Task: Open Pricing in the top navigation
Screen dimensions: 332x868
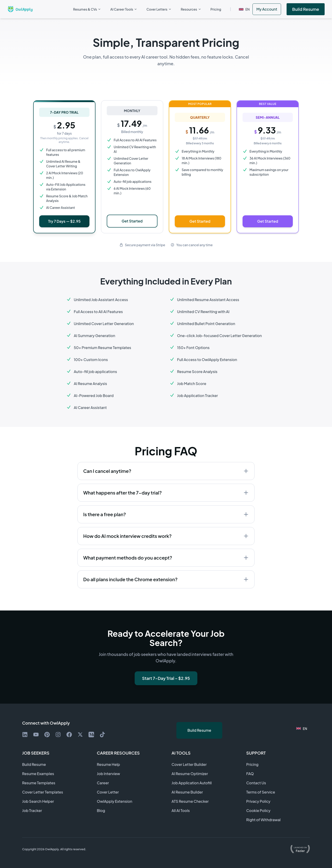Action: [x=216, y=9]
